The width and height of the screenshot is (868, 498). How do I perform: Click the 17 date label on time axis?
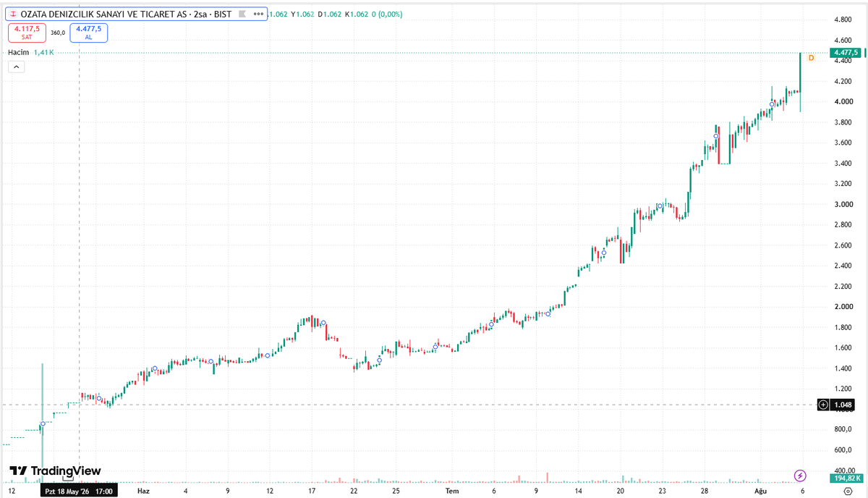(x=312, y=491)
